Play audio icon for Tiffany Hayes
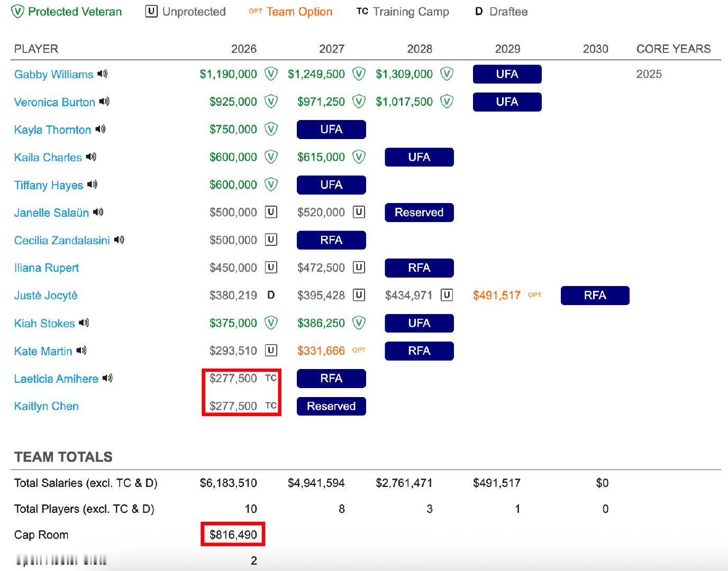This screenshot has height=571, width=728. click(x=93, y=185)
